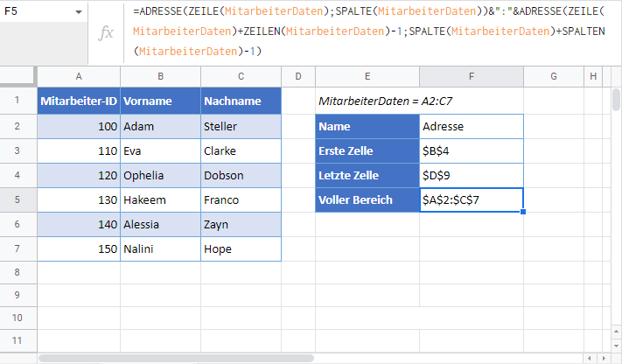622x364 pixels.
Task: Select the Erste Zelle label cell
Action: pos(367,150)
